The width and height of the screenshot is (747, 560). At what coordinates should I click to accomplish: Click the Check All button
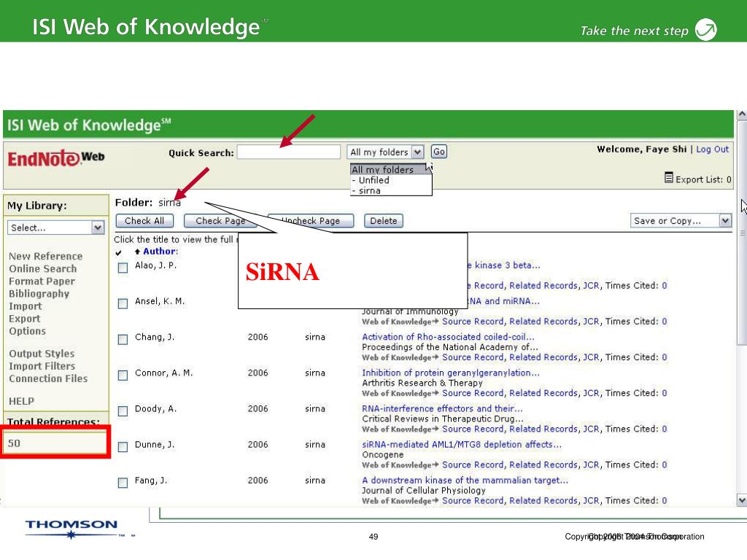click(144, 220)
